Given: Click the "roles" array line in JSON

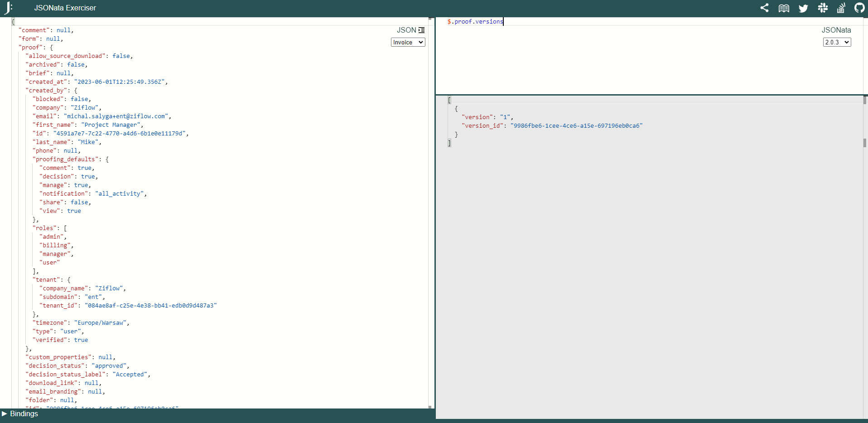Looking at the screenshot, I should tap(45, 228).
